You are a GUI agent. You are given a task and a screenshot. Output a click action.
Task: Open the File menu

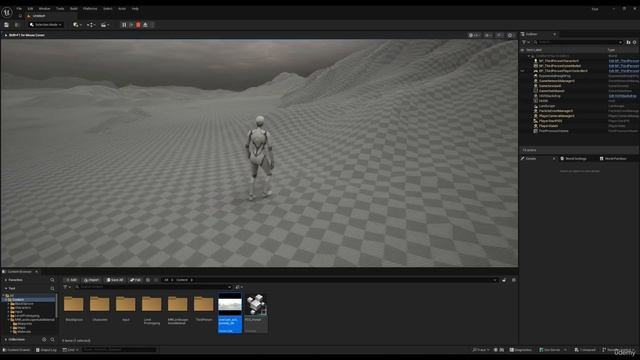point(19,9)
